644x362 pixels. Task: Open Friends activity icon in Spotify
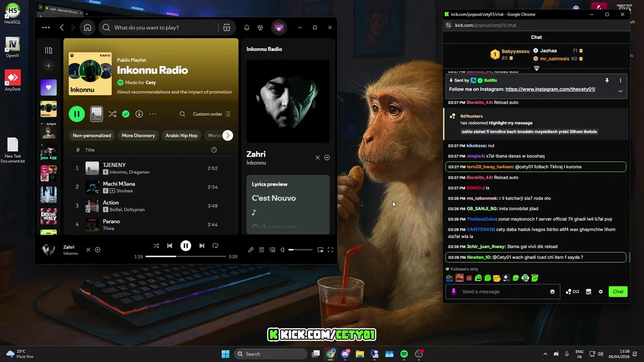pos(260,28)
